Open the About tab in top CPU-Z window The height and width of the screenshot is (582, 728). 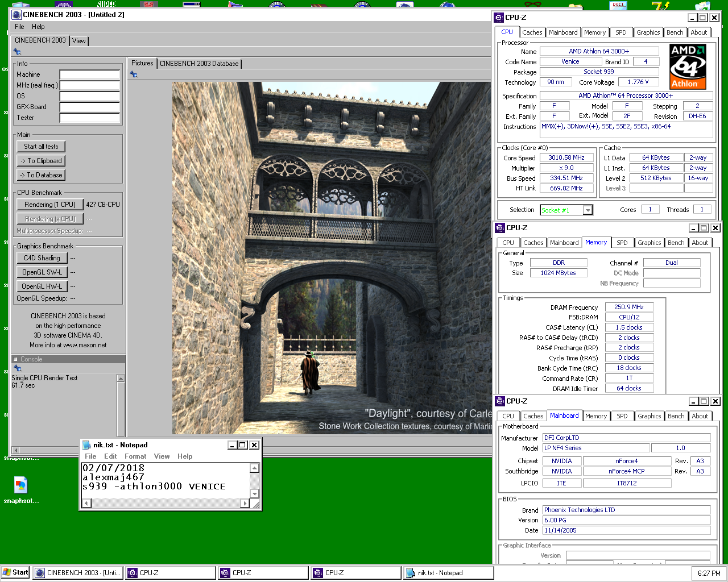(699, 33)
